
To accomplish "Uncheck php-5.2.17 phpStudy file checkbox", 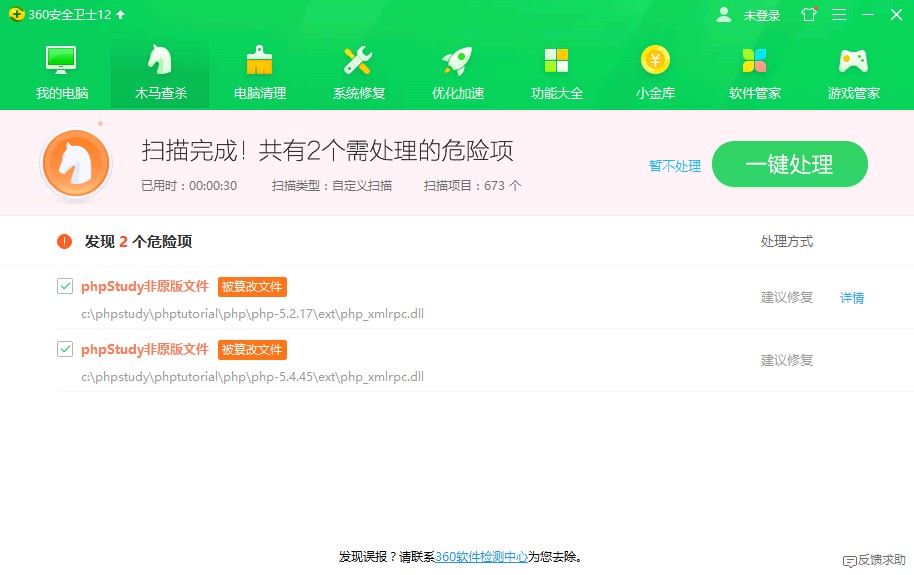I will [65, 286].
